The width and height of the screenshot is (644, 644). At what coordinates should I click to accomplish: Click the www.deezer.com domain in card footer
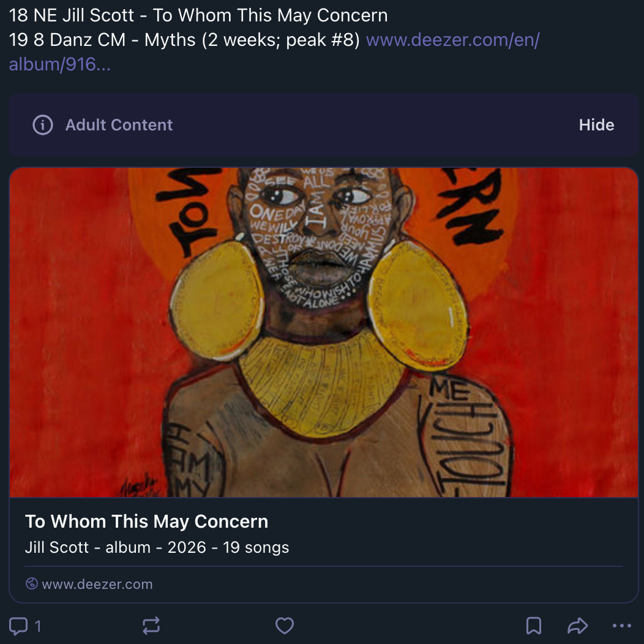click(x=97, y=584)
